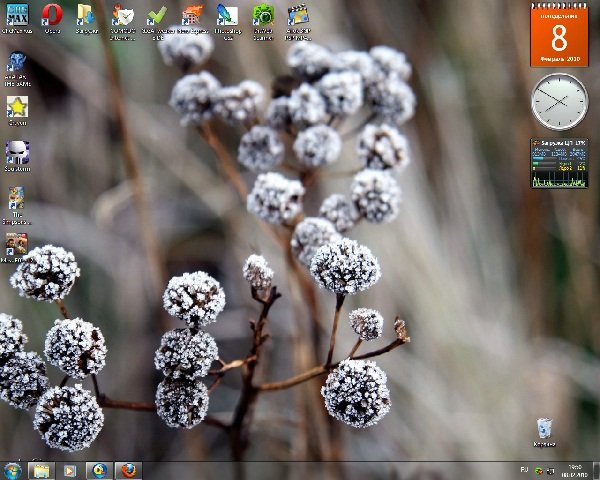Image resolution: width=600 pixels, height=480 pixels.
Task: Click the Windows Start button
Action: pyautogui.click(x=13, y=470)
